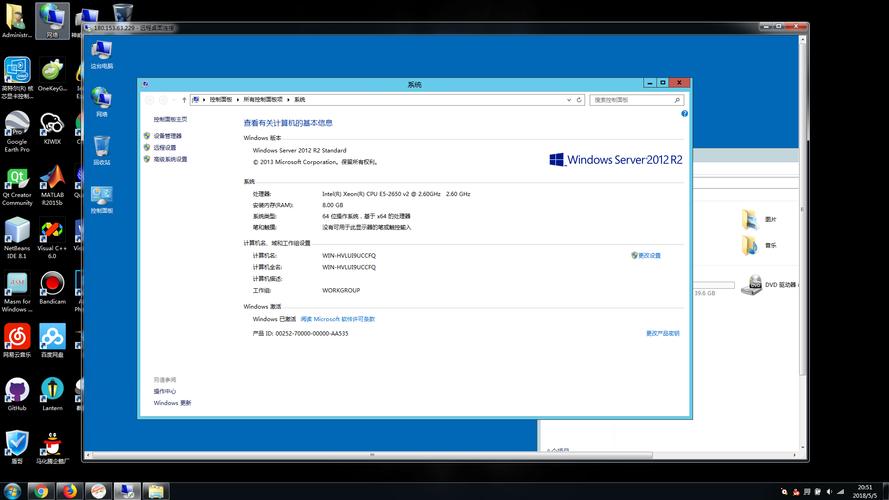The height and width of the screenshot is (500, 889).
Task: Launch Lantern shortcut
Action: 52,394
